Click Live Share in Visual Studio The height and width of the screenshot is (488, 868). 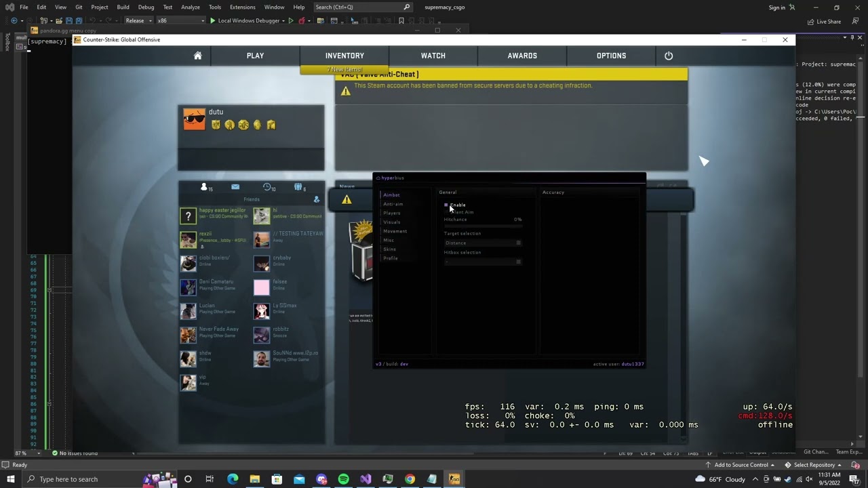pos(824,22)
